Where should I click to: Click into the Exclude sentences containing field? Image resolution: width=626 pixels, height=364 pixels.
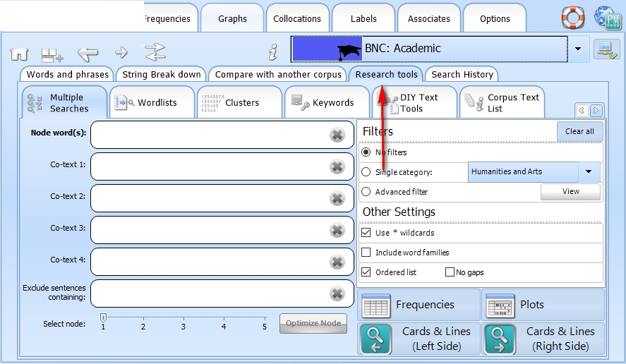[222, 293]
